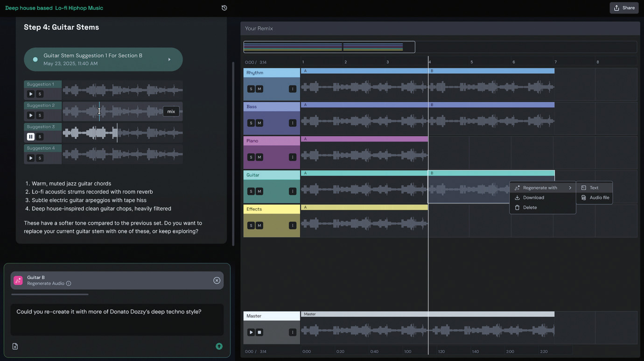The height and width of the screenshot is (361, 644).
Task: Play Suggestion 1 guitar stem
Action: [31, 94]
